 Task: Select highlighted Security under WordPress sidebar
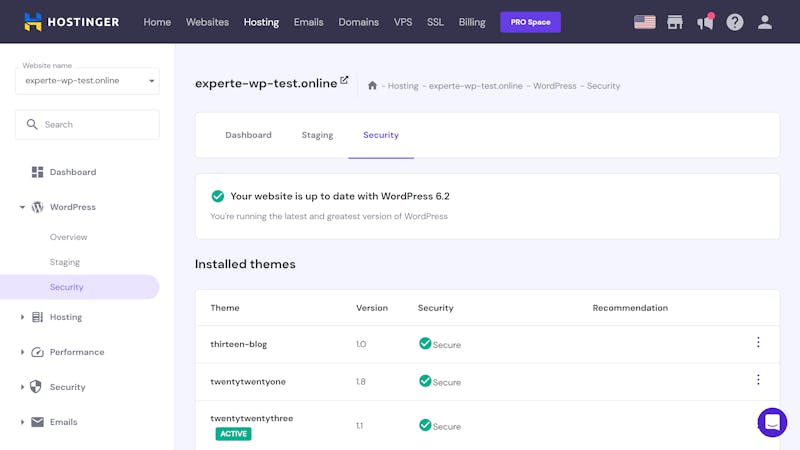tap(80, 287)
